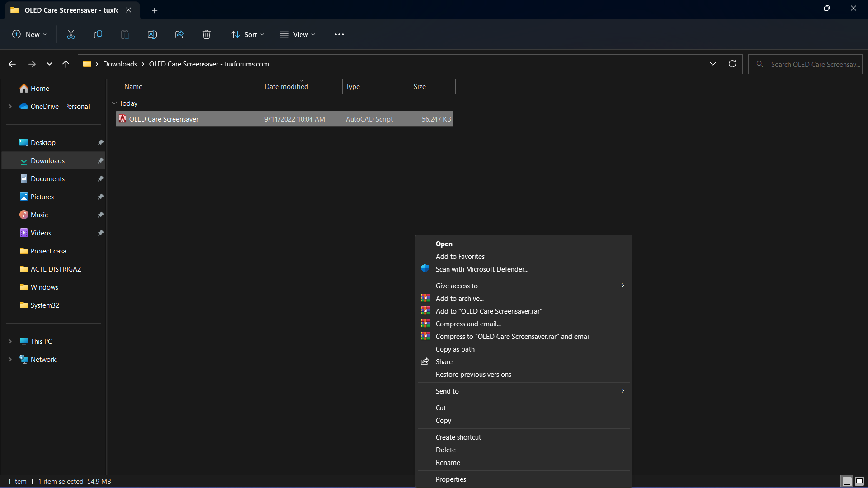Screen dimensions: 868x488
Task: Go forward with the right arrow
Action: (x=32, y=64)
